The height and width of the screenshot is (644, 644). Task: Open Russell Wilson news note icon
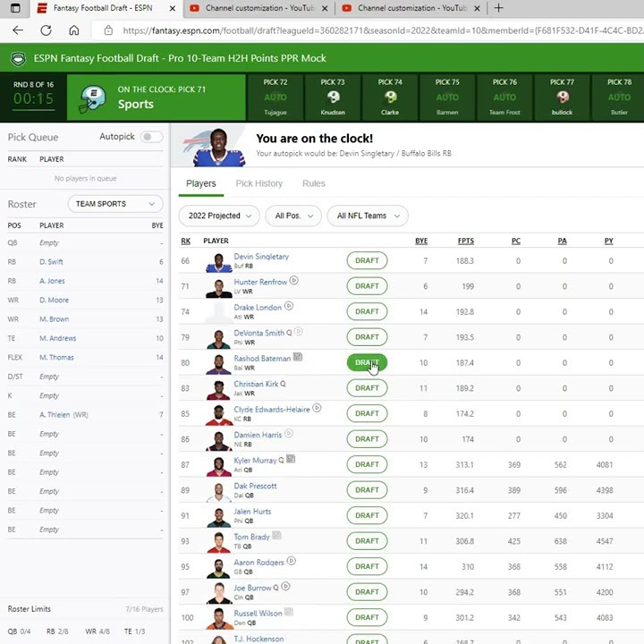(289, 612)
